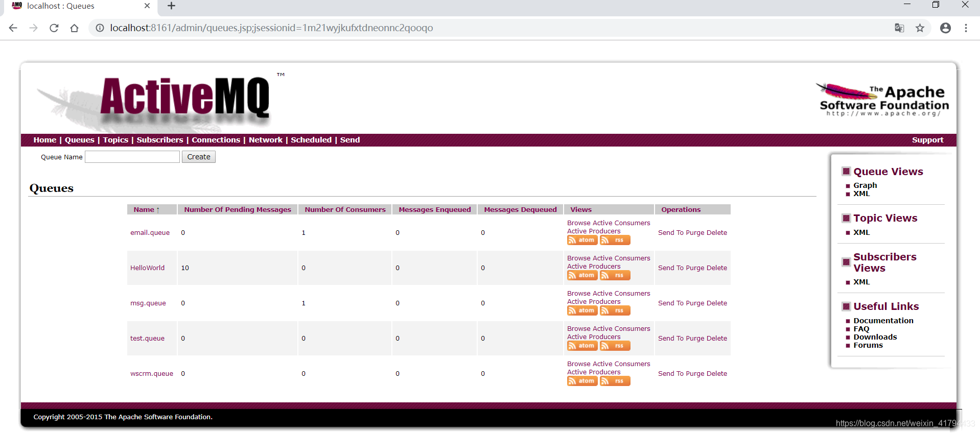Purge the wscrm.queue
Screen dimensions: 980x433
pos(695,374)
